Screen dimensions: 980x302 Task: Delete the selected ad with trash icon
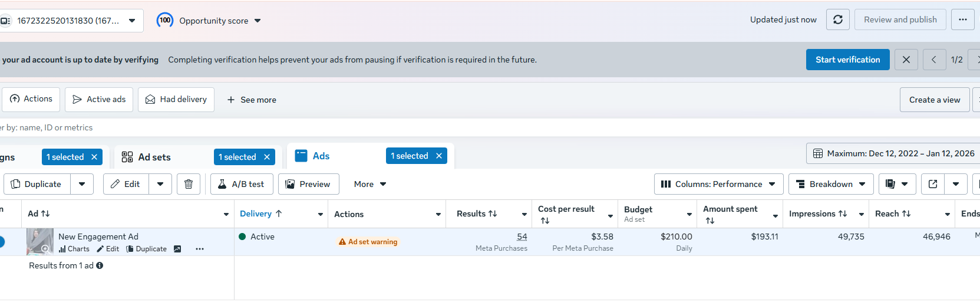tap(189, 184)
